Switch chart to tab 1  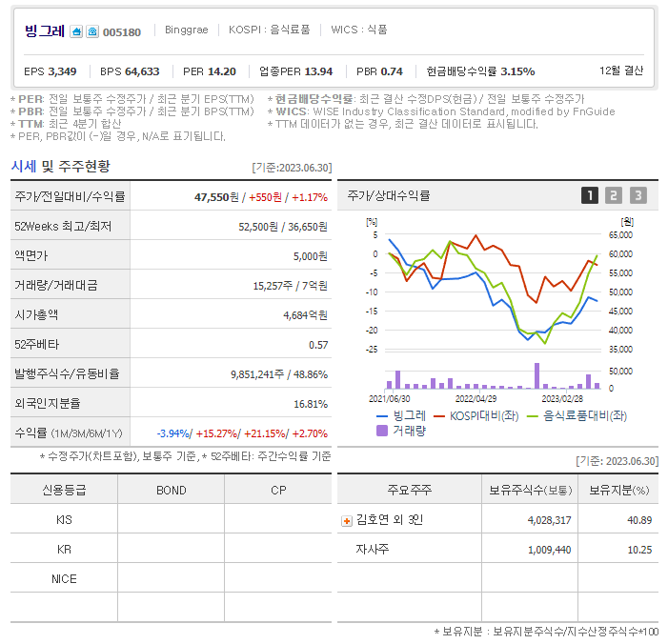(590, 195)
